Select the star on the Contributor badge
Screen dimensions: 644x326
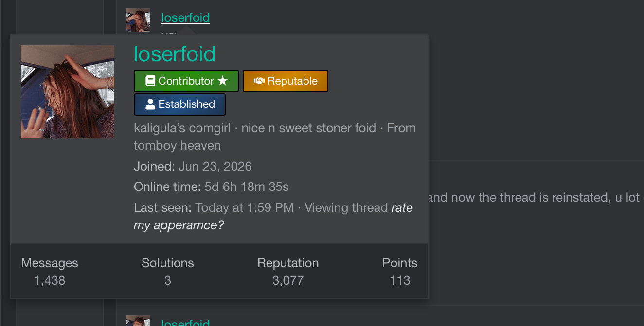pos(222,81)
